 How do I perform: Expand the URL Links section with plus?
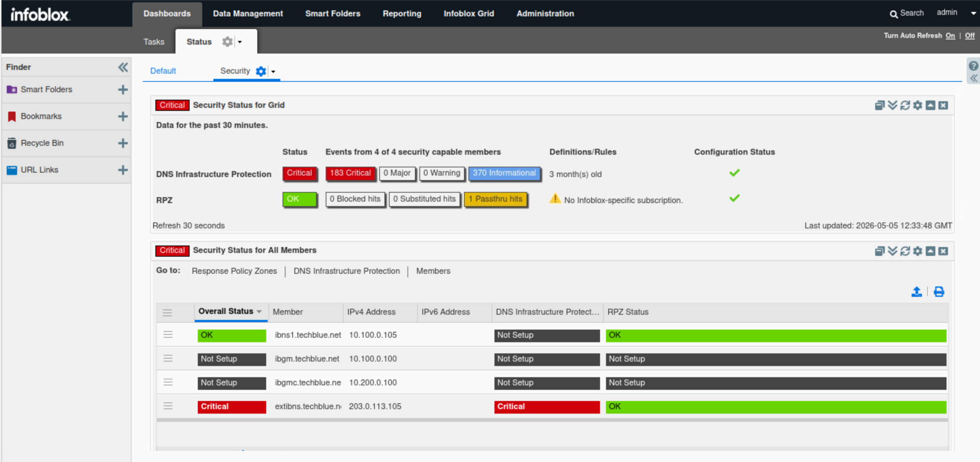(x=123, y=170)
